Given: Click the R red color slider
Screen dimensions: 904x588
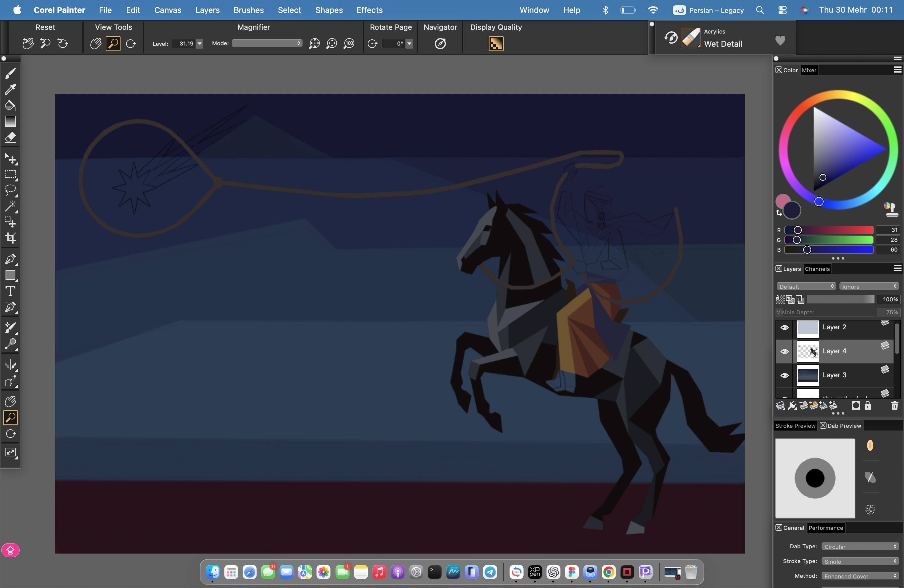Looking at the screenshot, I should point(829,230).
